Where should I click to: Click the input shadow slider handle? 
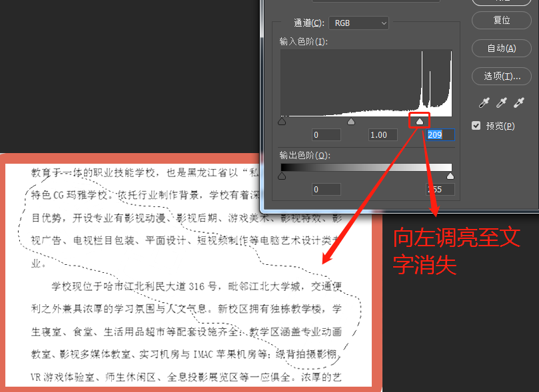click(282, 122)
